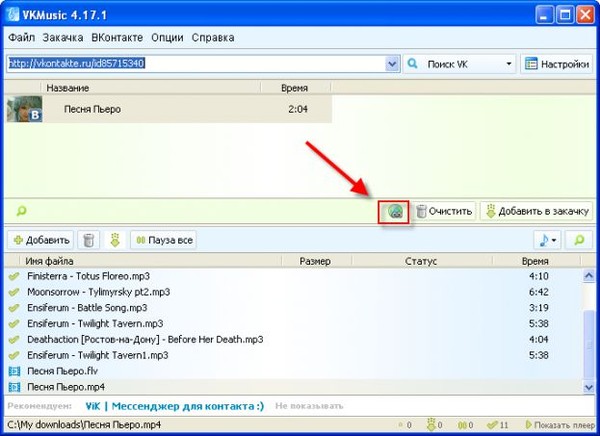Select Moonsorrow - Tylimyrsky pt2.mp3 file
This screenshot has height=436, width=600.
pyautogui.click(x=294, y=292)
